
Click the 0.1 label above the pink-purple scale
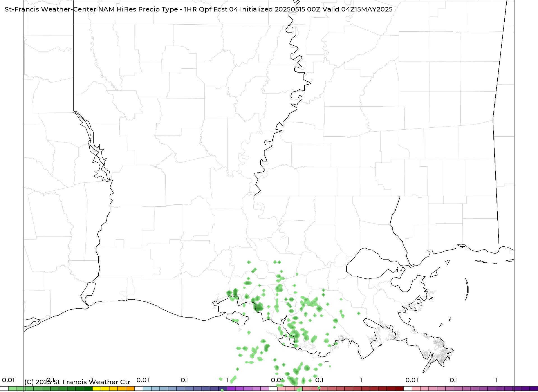[x=454, y=380]
